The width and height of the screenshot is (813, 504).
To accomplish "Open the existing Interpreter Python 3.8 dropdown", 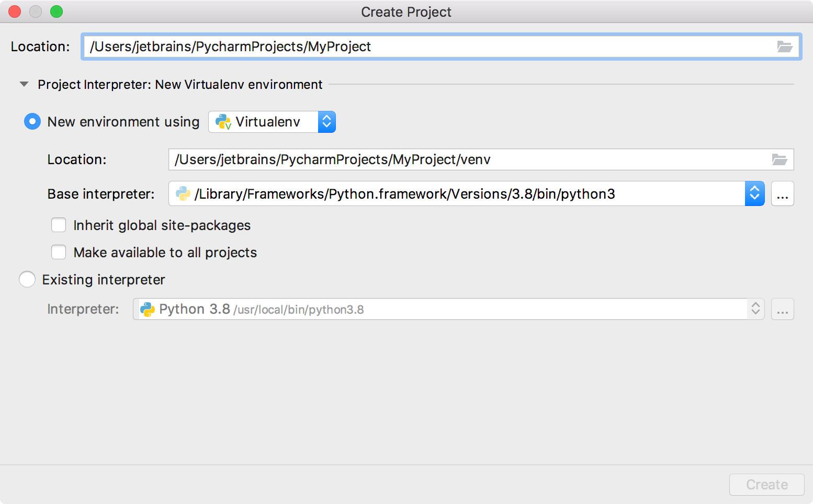I will click(448, 309).
